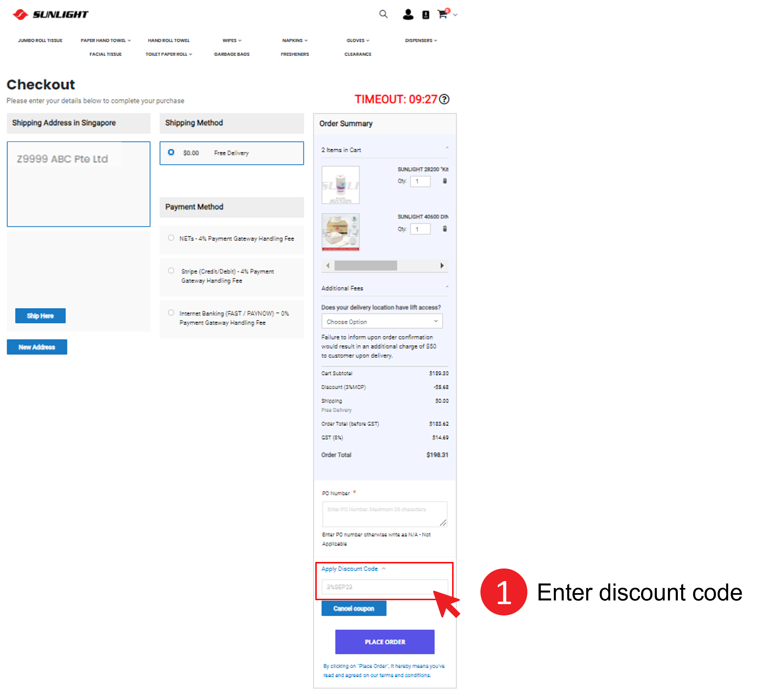Click into the PO Number text field
The image size is (757, 700).
(384, 514)
